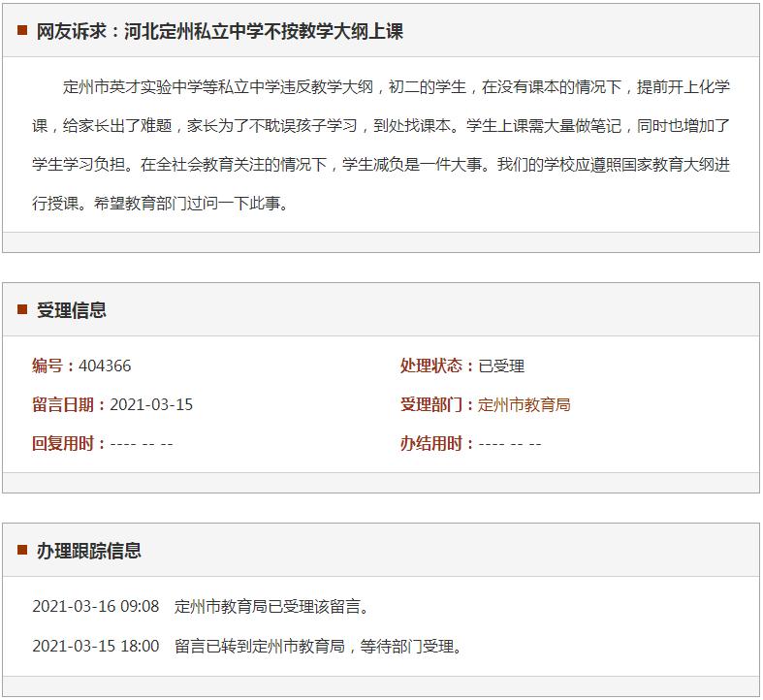Click the complaint paragraph starting with 定州市英才实验中学
This screenshot has width=763, height=700.
(x=381, y=145)
